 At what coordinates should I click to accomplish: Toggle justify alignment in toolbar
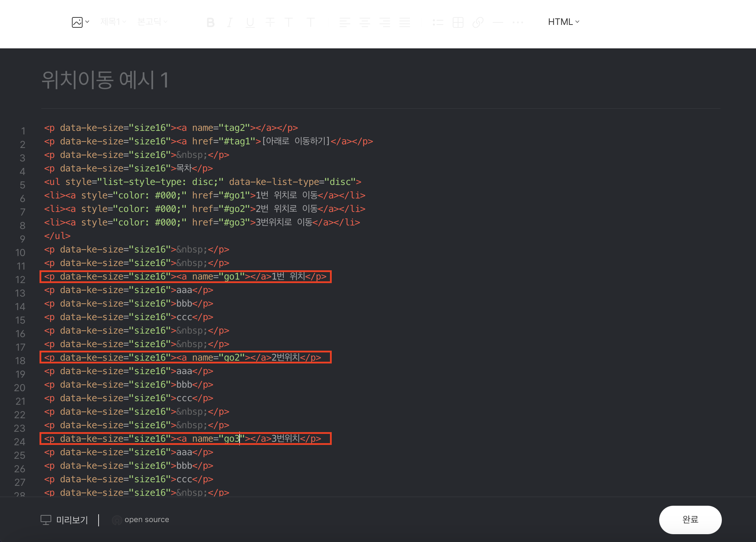point(405,22)
